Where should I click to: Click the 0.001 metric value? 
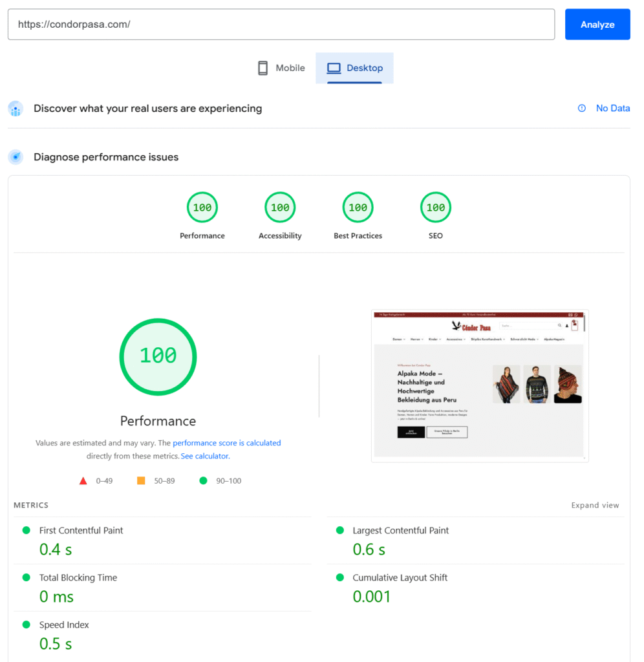(x=372, y=597)
